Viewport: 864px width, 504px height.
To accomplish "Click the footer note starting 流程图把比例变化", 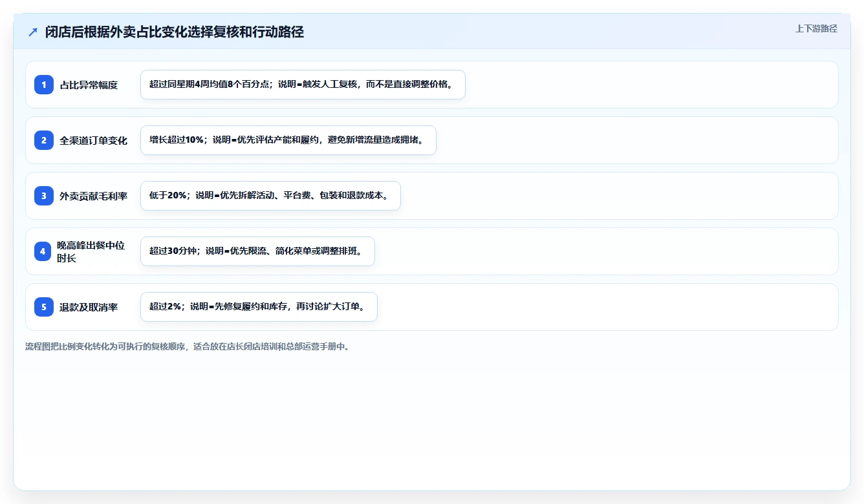I will click(188, 346).
